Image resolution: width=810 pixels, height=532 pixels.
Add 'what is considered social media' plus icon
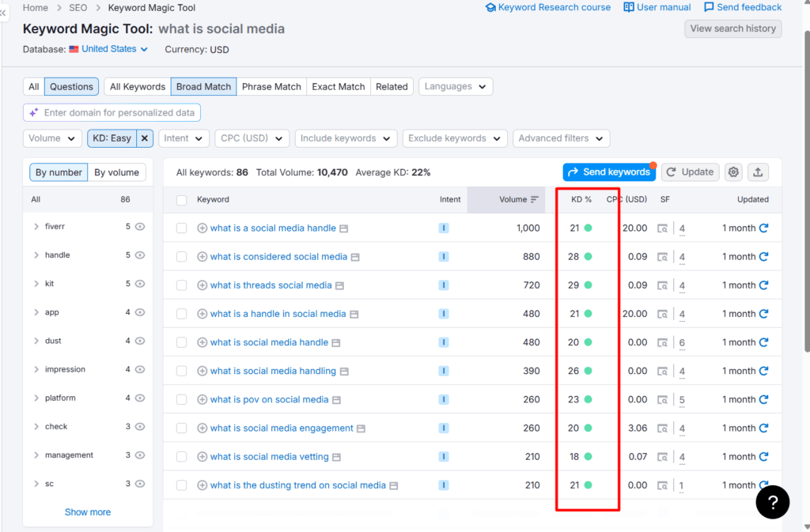coord(202,256)
